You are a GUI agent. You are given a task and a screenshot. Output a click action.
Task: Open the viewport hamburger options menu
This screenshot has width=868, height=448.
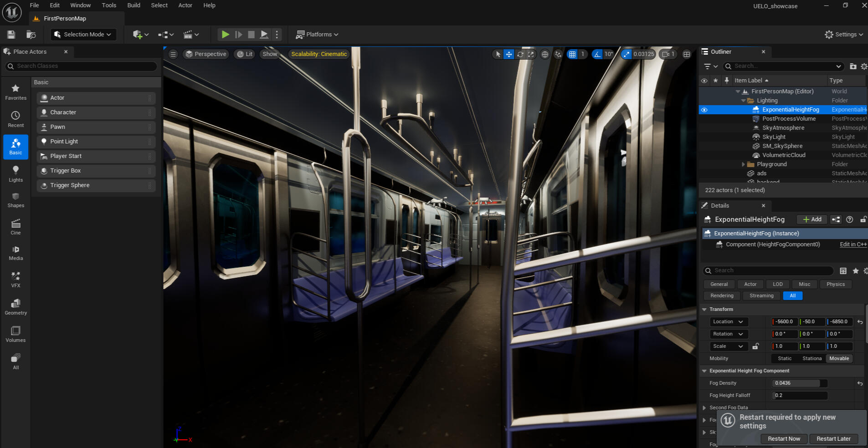(173, 54)
